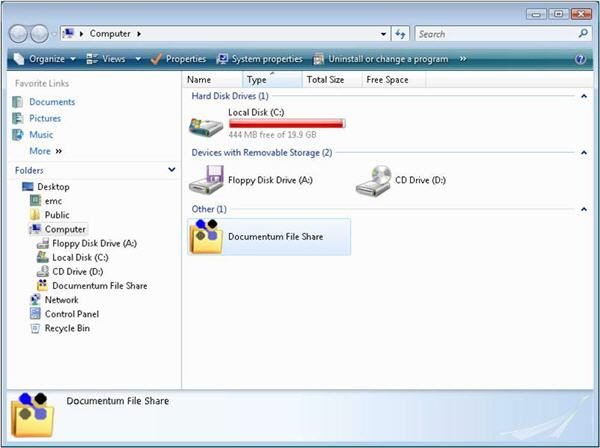Click the Pictures folder icon in Favorite Links
Viewport: 600px width, 448px height.
(x=18, y=118)
